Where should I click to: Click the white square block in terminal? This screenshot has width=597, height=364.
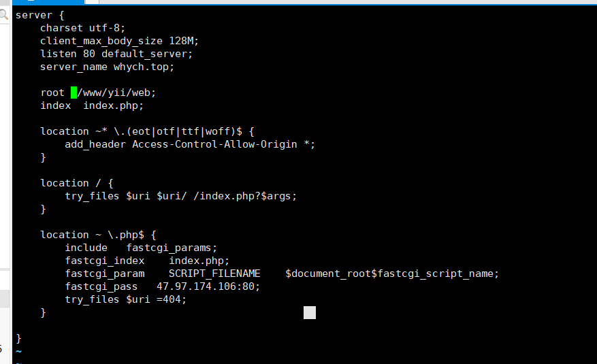(310, 312)
